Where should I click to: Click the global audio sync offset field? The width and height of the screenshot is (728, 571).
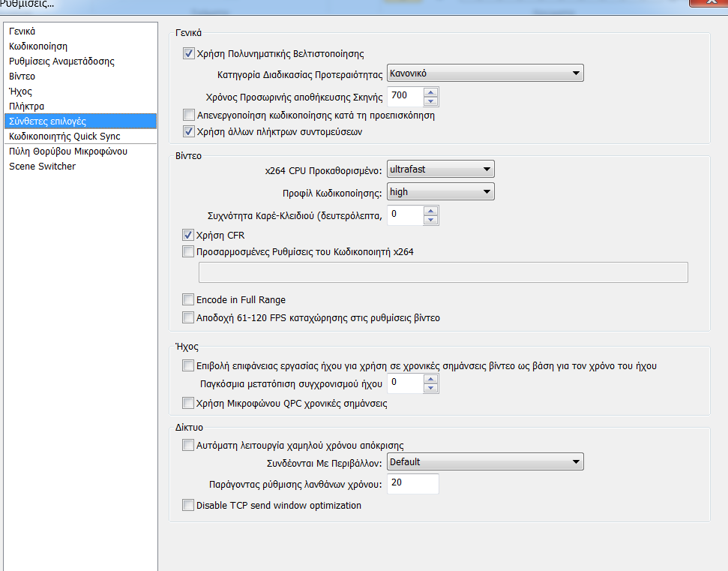[x=406, y=383]
